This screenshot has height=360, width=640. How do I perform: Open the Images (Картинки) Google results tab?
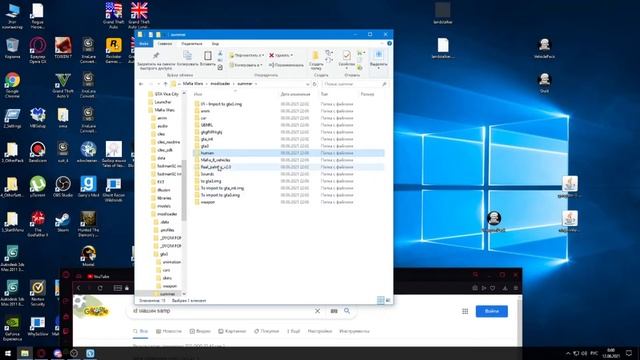[232, 331]
